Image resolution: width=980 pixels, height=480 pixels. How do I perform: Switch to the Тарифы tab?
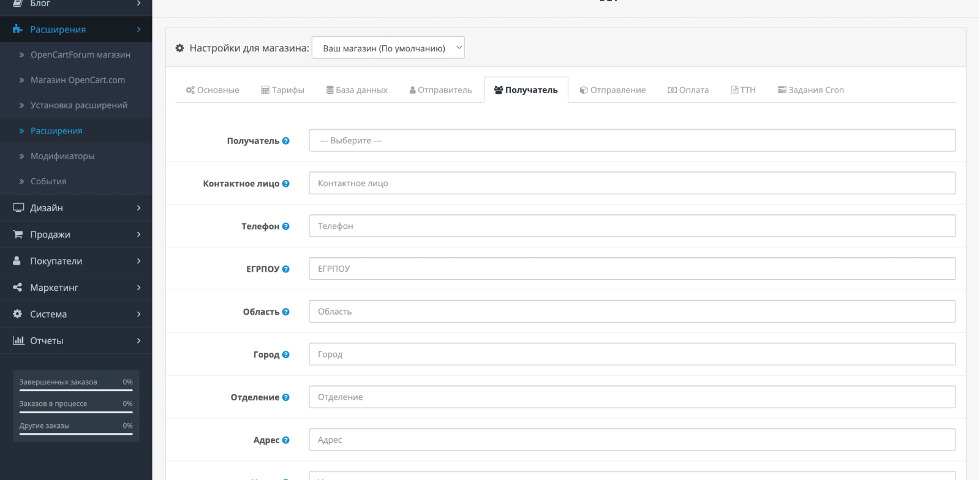click(283, 90)
